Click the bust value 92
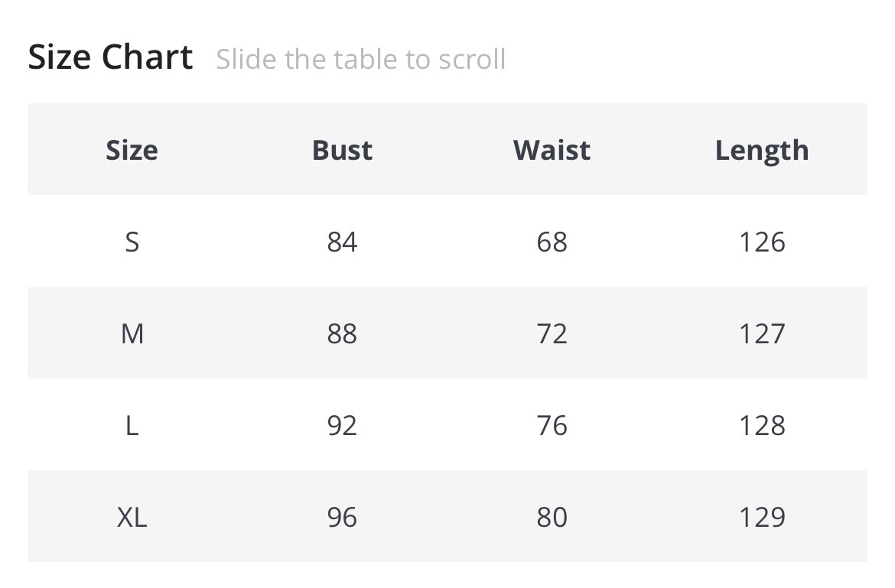Image resolution: width=895 pixels, height=588 pixels. pos(342,426)
